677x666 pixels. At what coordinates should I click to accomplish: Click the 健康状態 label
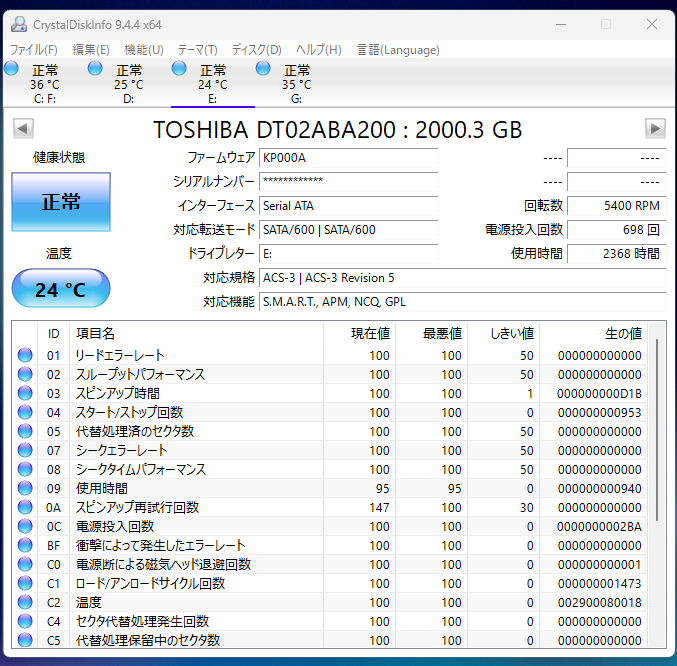coord(59,158)
